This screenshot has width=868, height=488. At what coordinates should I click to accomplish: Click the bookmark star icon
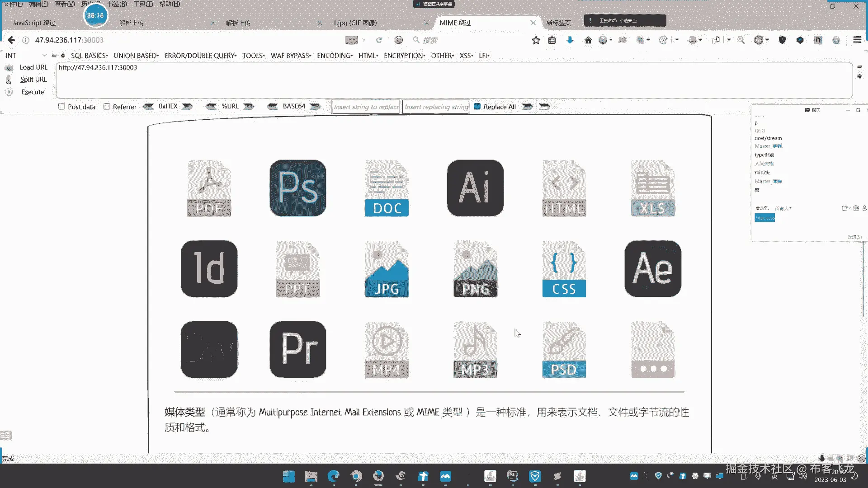point(536,40)
